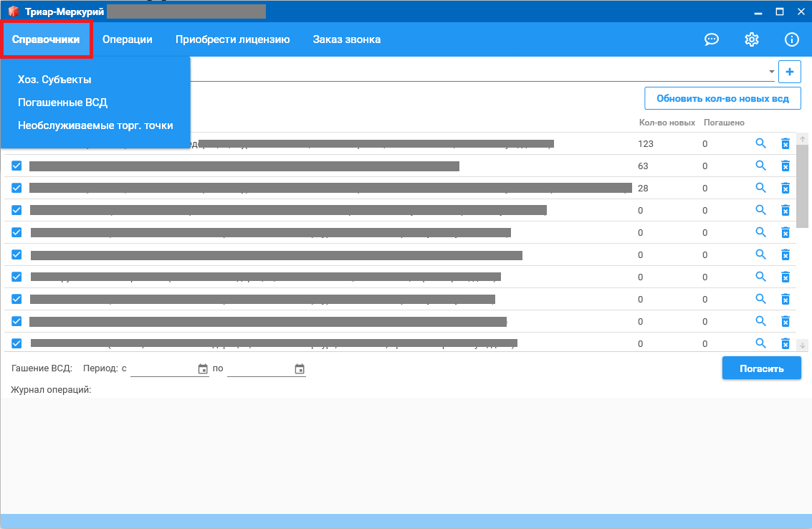The image size is (812, 529).
Task: Open calendar for period end date
Action: 300,369
